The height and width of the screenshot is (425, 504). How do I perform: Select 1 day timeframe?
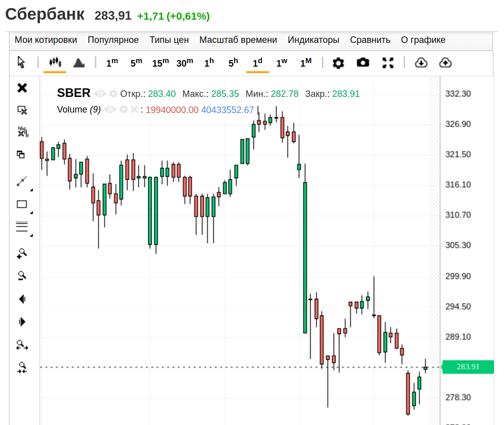click(257, 63)
